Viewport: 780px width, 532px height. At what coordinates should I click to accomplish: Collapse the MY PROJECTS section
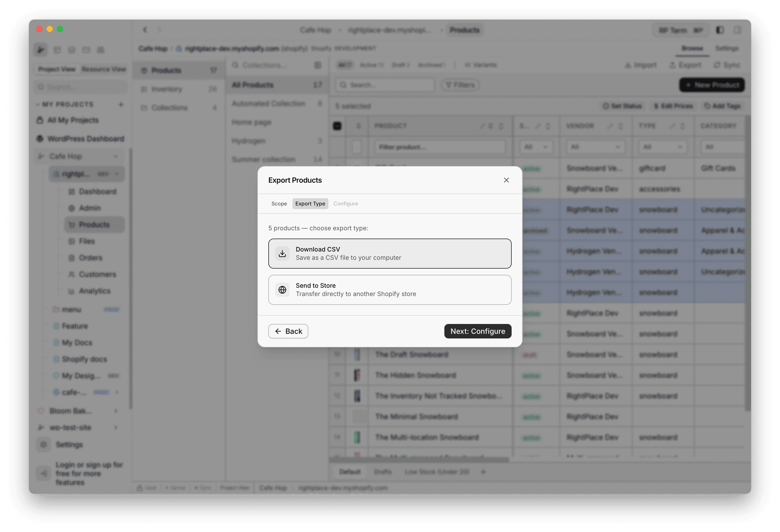pyautogui.click(x=38, y=104)
